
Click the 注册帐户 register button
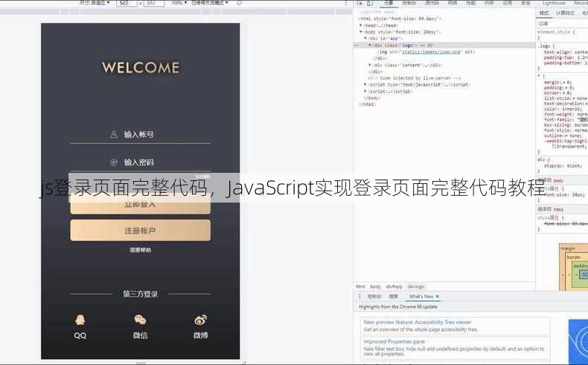140,230
